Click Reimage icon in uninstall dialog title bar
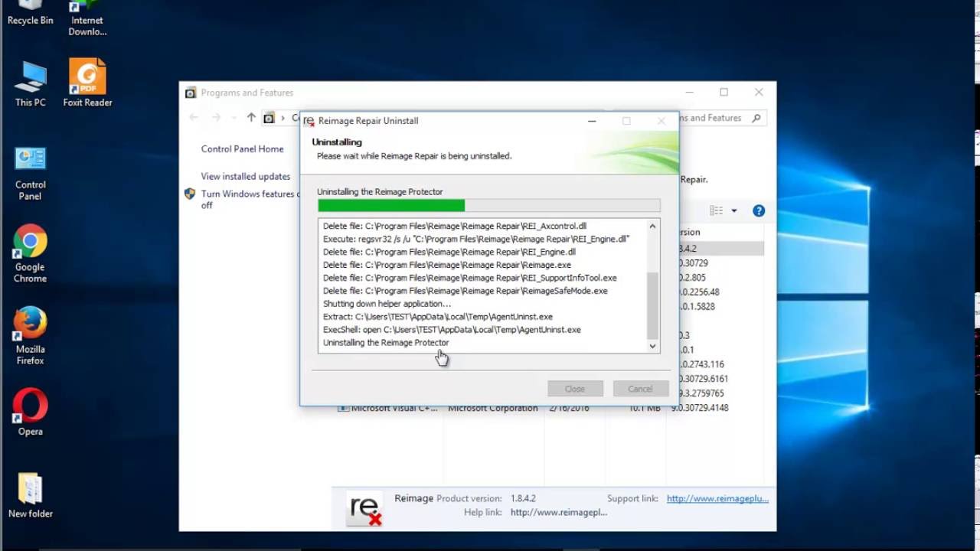Image resolution: width=980 pixels, height=551 pixels. [x=309, y=121]
